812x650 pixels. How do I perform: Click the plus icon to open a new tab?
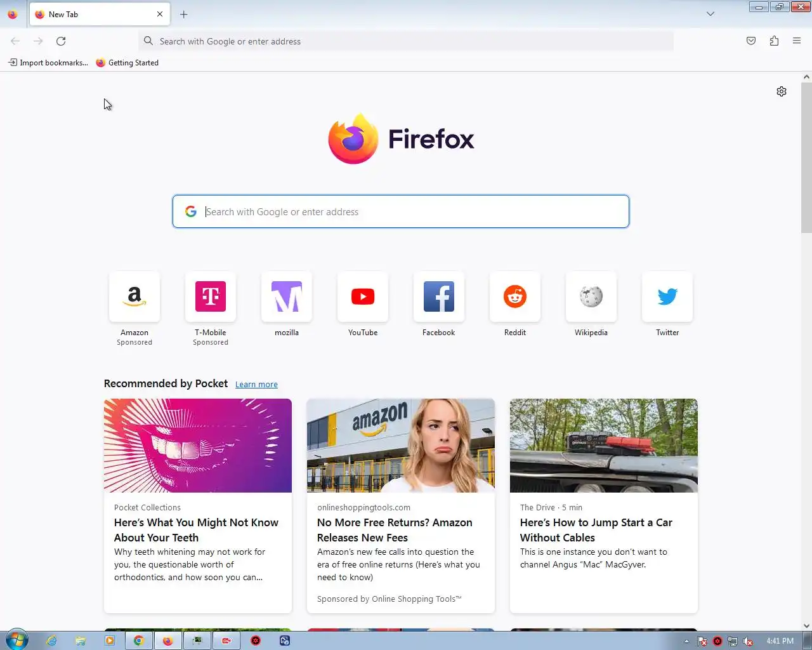coord(184,14)
